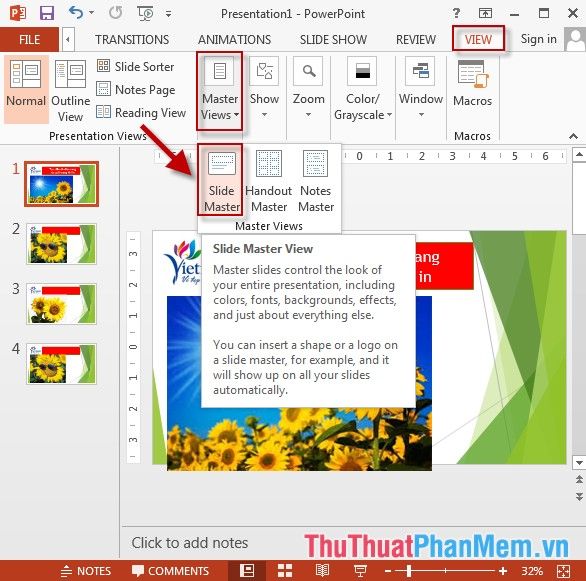
Task: Click the vertical scrollbar up arrow
Action: 579,155
